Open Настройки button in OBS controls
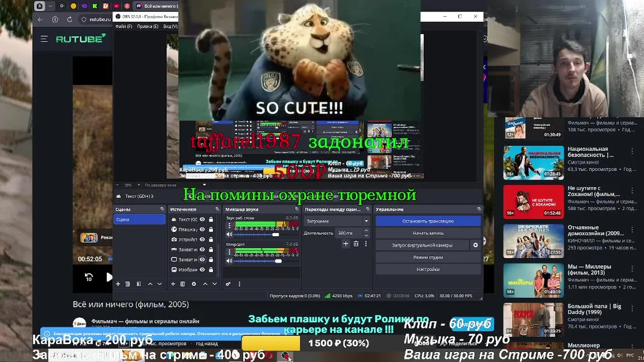This screenshot has width=644, height=362. point(428,269)
